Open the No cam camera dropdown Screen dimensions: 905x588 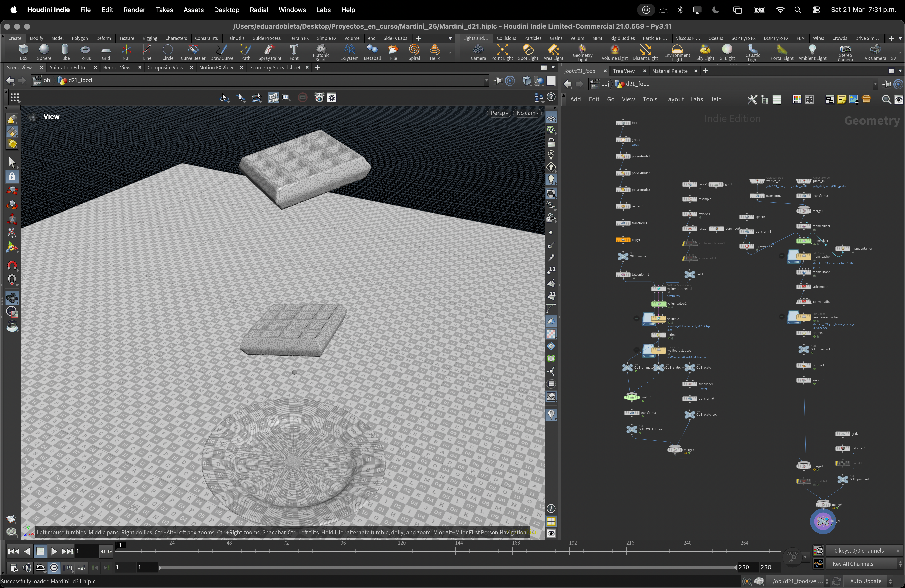(527, 113)
